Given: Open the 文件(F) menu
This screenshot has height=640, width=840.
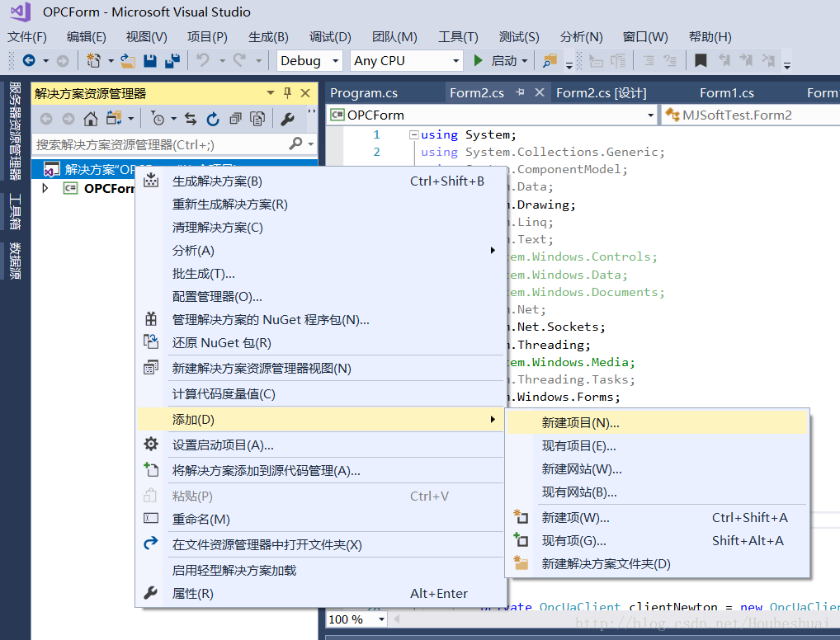Looking at the screenshot, I should click(x=27, y=37).
